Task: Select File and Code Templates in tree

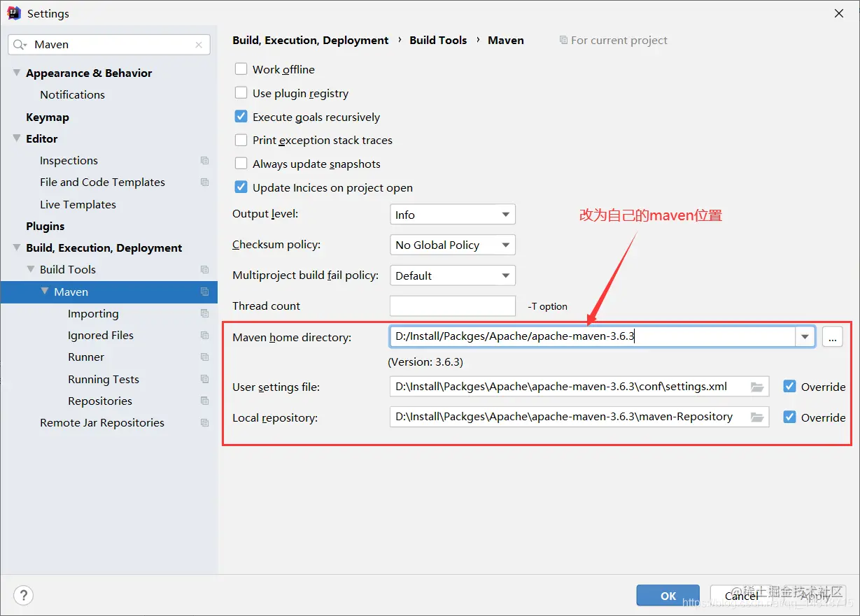Action: click(102, 182)
